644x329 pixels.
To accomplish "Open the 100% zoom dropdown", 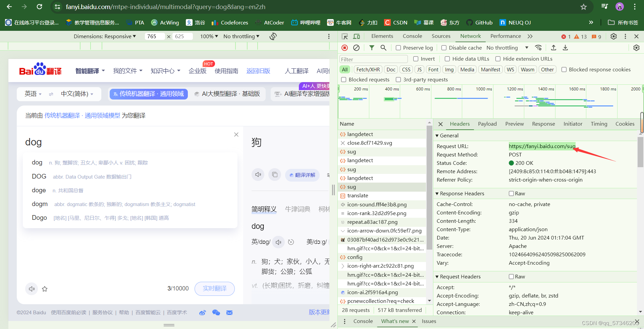I will [209, 36].
